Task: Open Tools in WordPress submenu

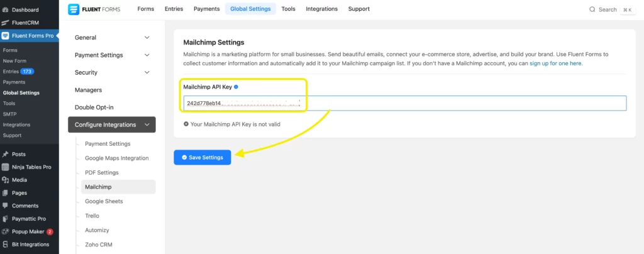Action: [x=9, y=103]
